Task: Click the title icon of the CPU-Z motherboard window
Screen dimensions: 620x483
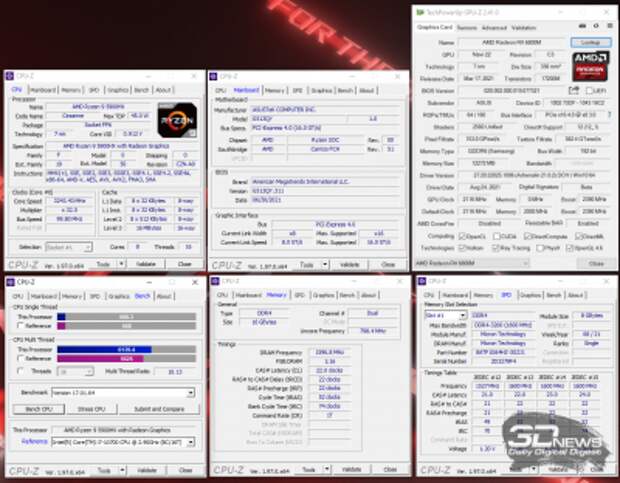Action: pyautogui.click(x=214, y=76)
